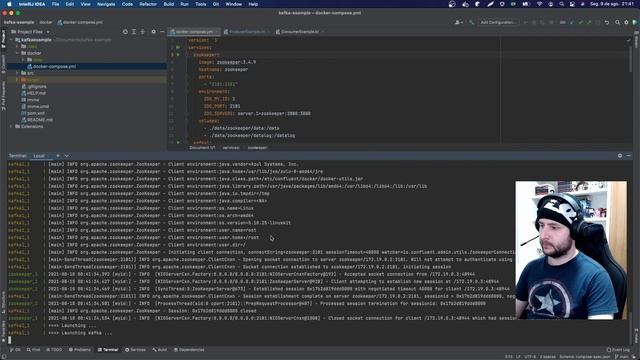Collapse the docker folder in project tree
This screenshot has height=360, width=640.
(x=17, y=53)
